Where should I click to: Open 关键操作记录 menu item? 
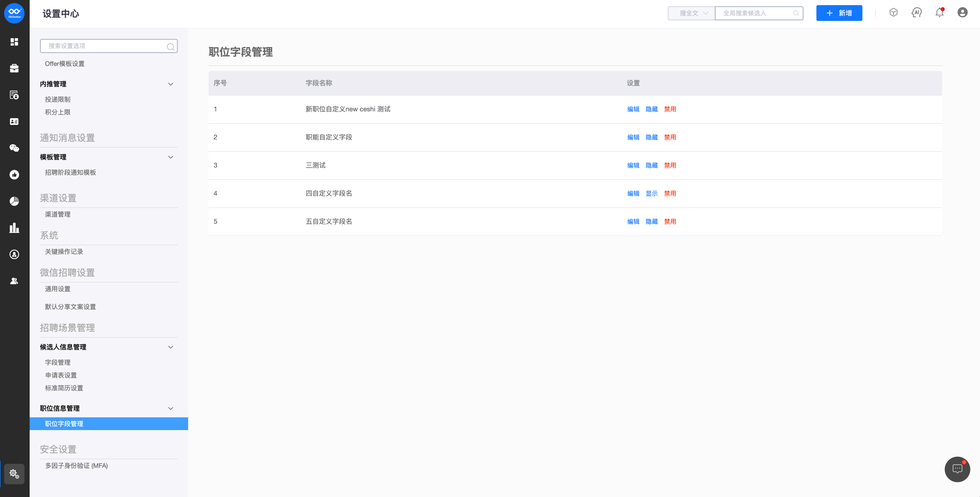pyautogui.click(x=64, y=252)
